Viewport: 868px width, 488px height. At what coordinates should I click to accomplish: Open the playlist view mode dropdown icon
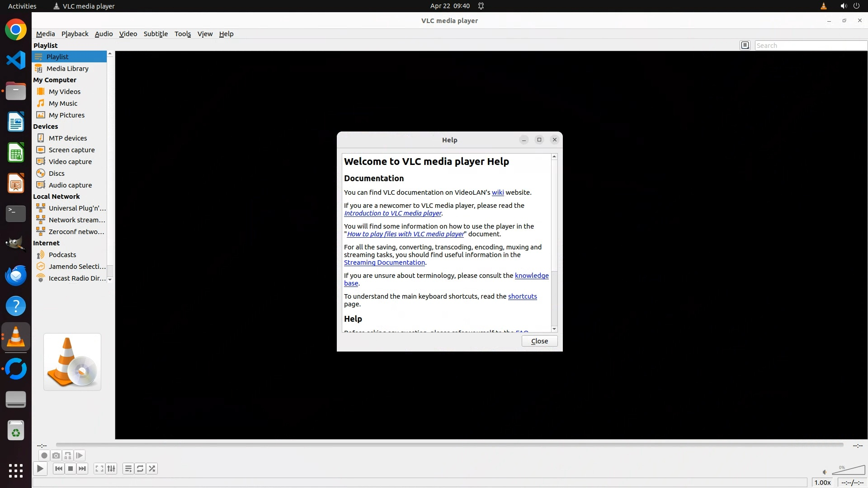coord(745,45)
